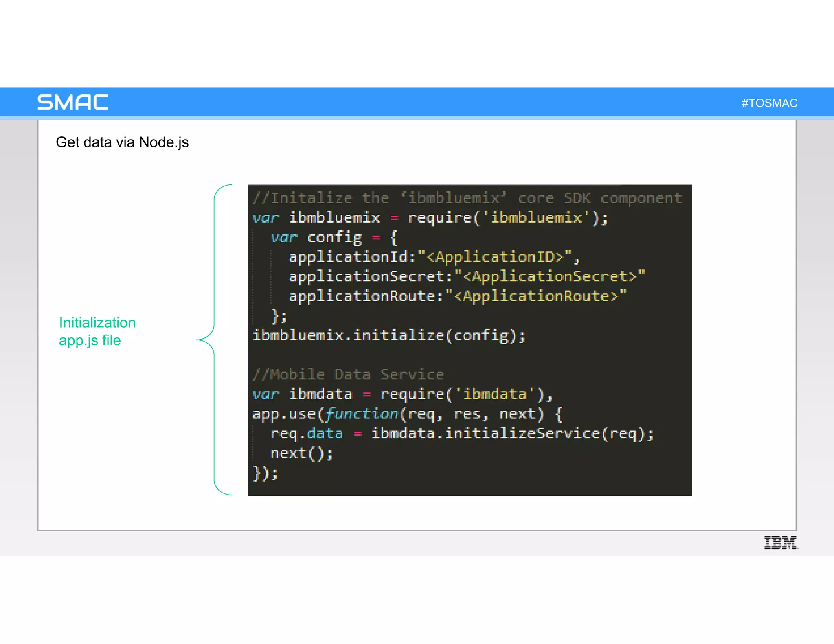Click the applicationRoute code line
The image size is (834, 644).
point(458,296)
